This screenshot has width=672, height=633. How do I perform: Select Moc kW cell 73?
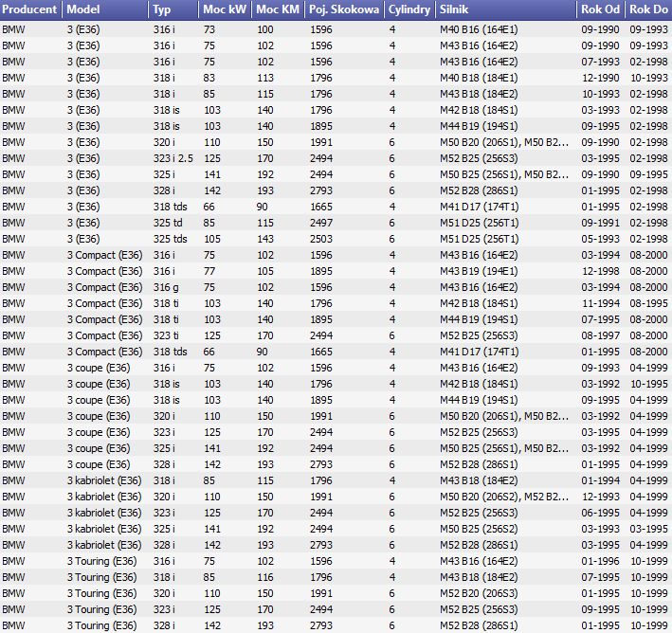point(209,29)
